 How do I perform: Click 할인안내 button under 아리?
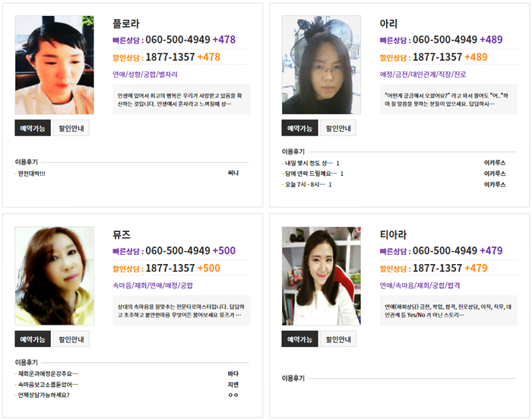[338, 128]
